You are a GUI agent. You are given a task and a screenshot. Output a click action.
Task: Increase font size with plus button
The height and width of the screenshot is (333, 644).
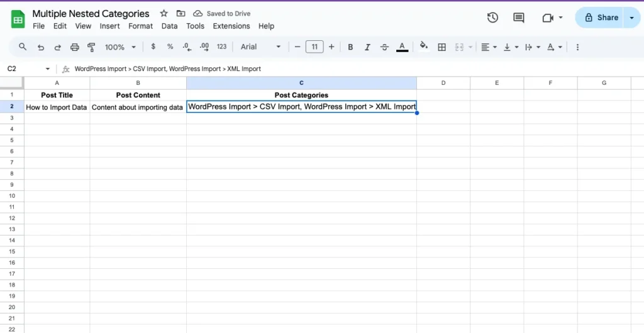click(x=331, y=47)
